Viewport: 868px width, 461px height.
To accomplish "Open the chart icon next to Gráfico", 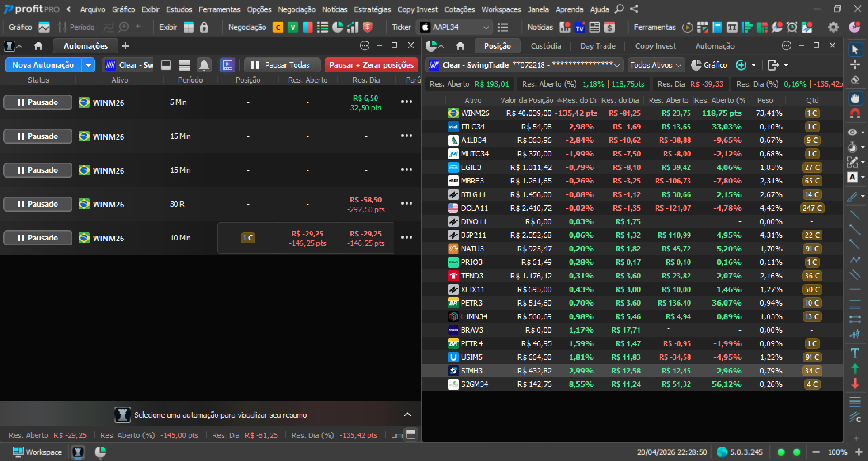I will click(x=44, y=27).
